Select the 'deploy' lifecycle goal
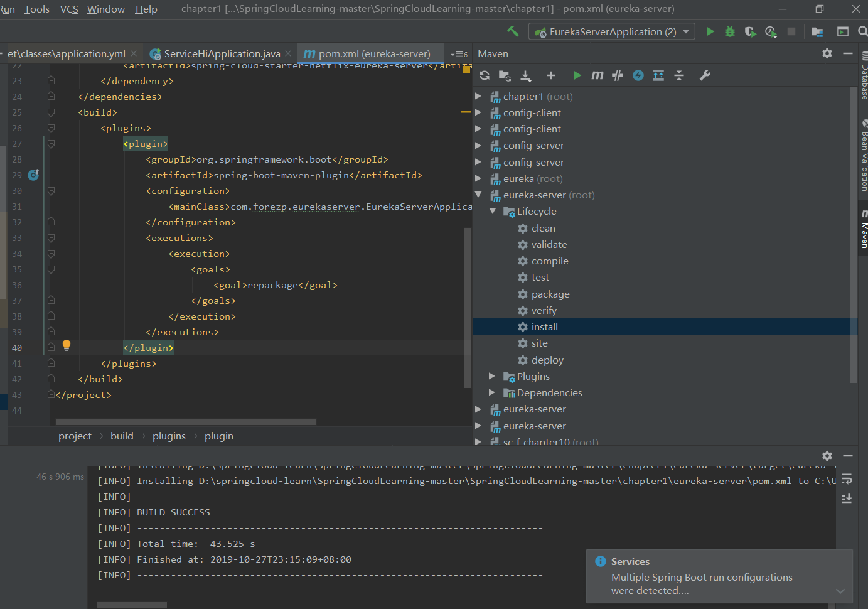 coord(547,360)
